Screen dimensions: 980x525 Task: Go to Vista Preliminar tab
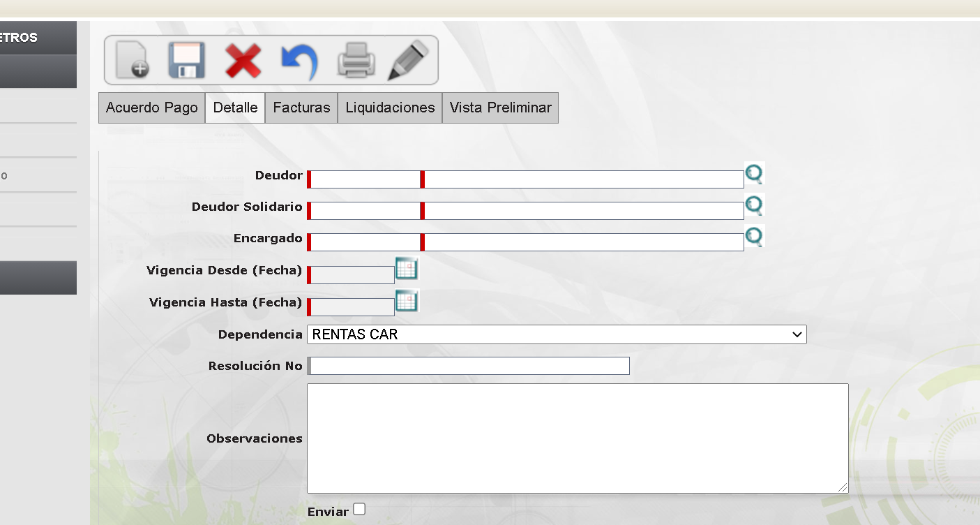[x=500, y=108]
